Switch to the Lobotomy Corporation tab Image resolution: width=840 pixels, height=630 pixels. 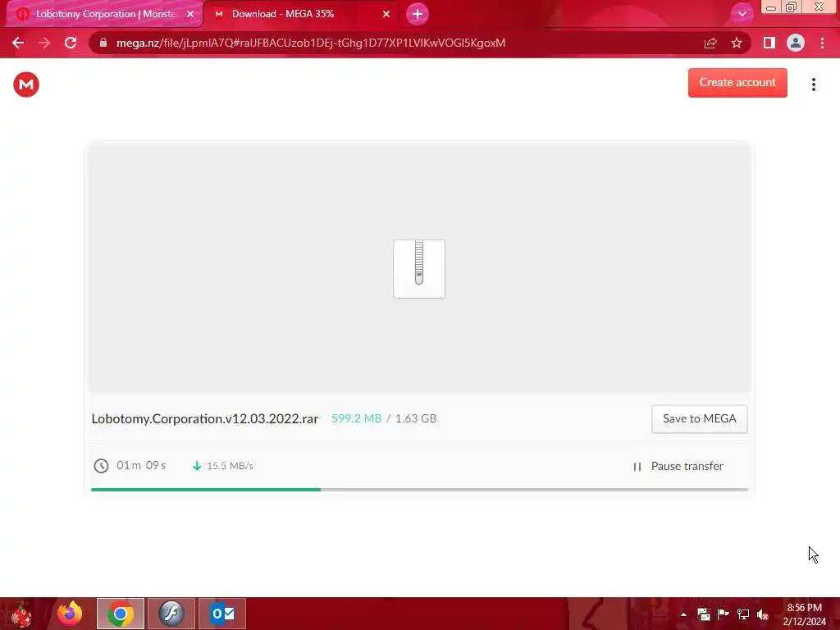104,14
